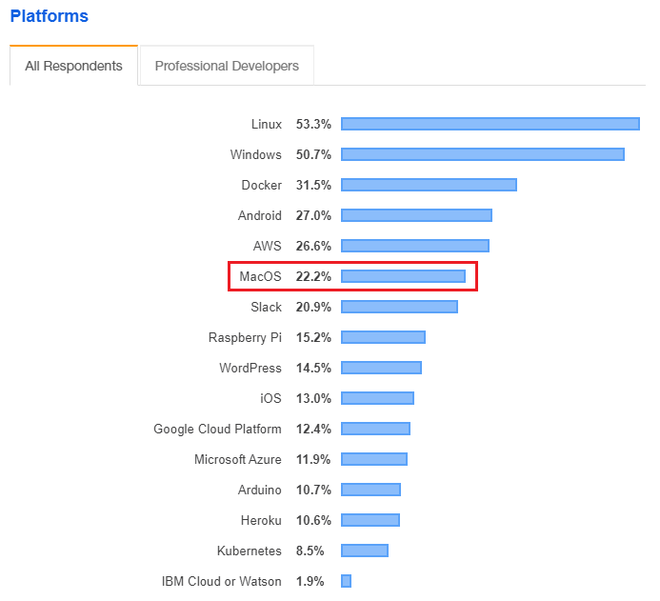Select the Windows platform label
The height and width of the screenshot is (601, 660).
point(256,154)
